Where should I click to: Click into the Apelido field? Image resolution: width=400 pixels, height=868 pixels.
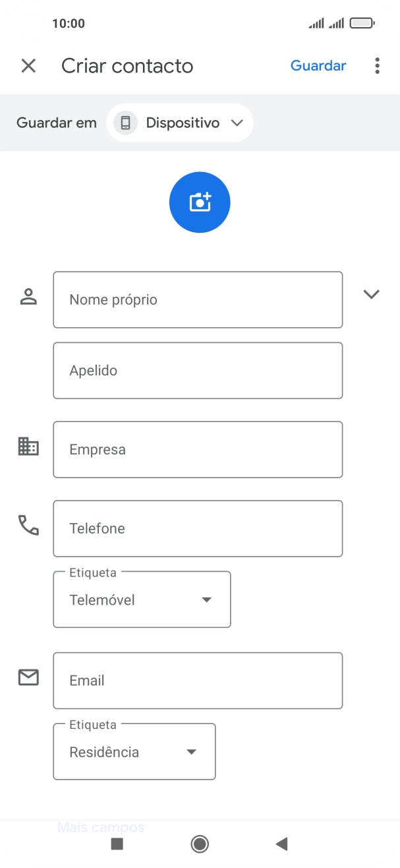(198, 370)
